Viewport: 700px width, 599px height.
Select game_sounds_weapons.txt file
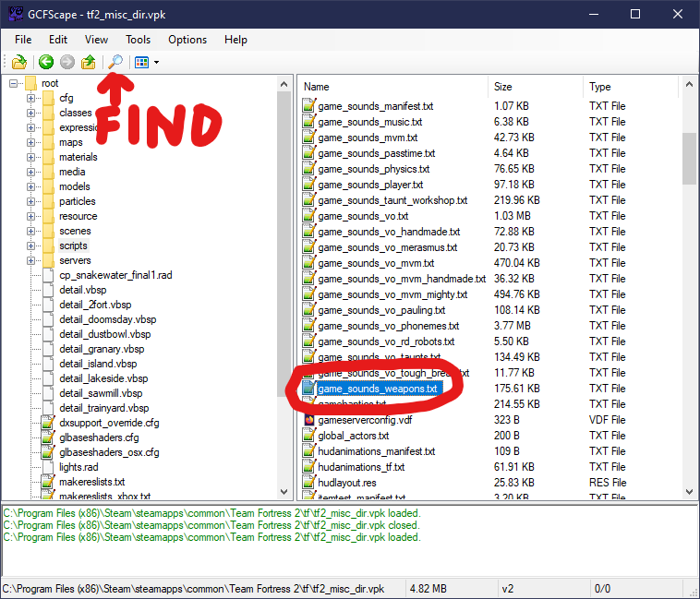point(377,389)
